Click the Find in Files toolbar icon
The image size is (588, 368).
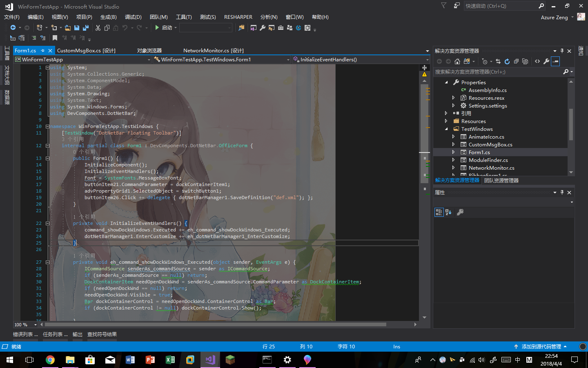(x=242, y=28)
